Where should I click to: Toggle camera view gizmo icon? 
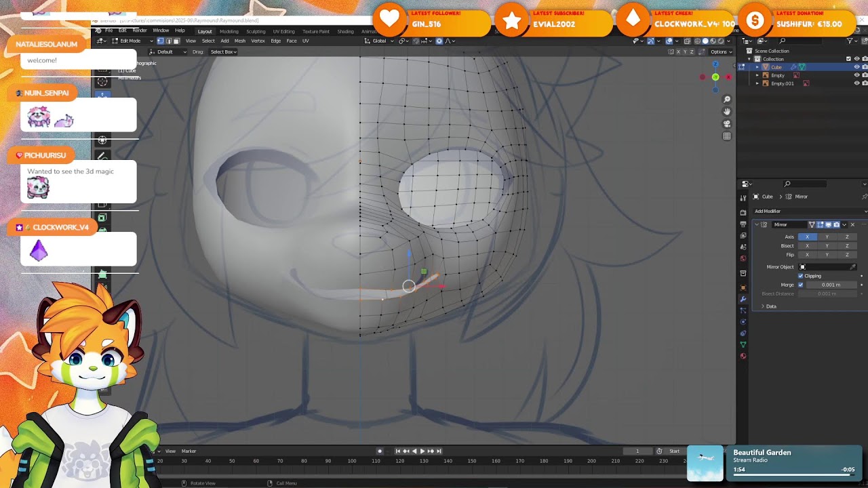coord(727,124)
